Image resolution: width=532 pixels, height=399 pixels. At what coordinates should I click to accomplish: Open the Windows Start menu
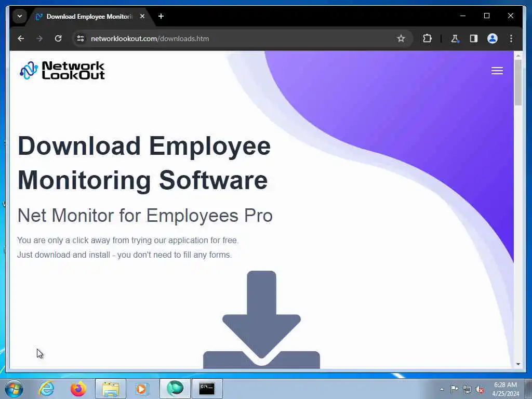[14, 389]
